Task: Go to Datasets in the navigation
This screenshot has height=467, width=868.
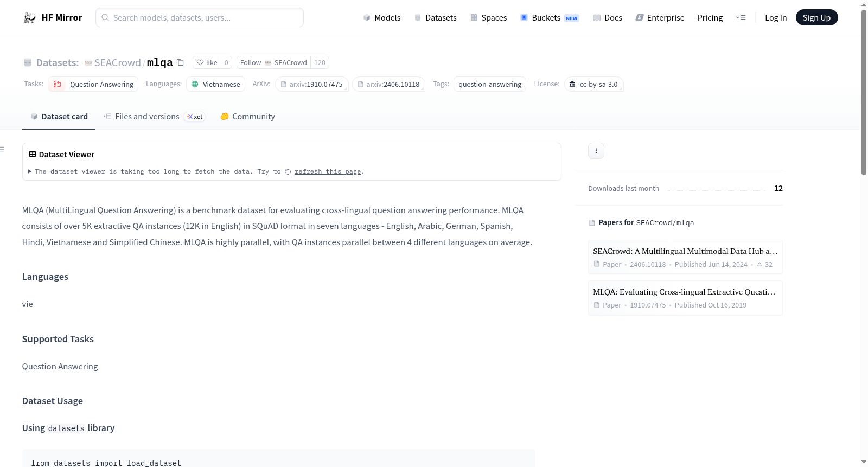Action: 435,18
